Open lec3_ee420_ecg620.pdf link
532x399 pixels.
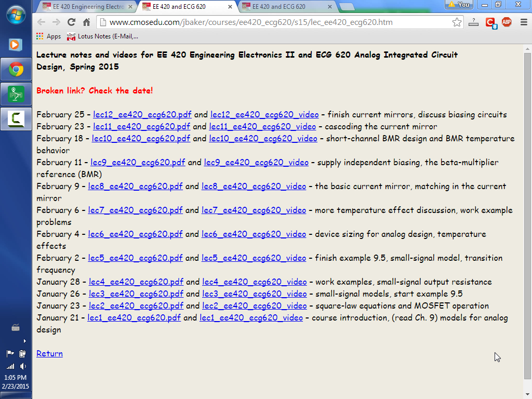click(136, 294)
